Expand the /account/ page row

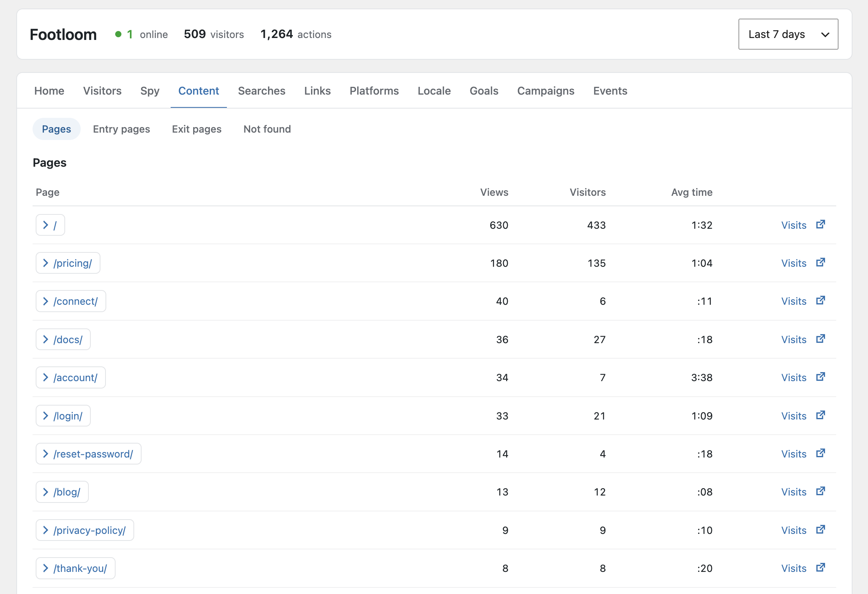pos(71,378)
